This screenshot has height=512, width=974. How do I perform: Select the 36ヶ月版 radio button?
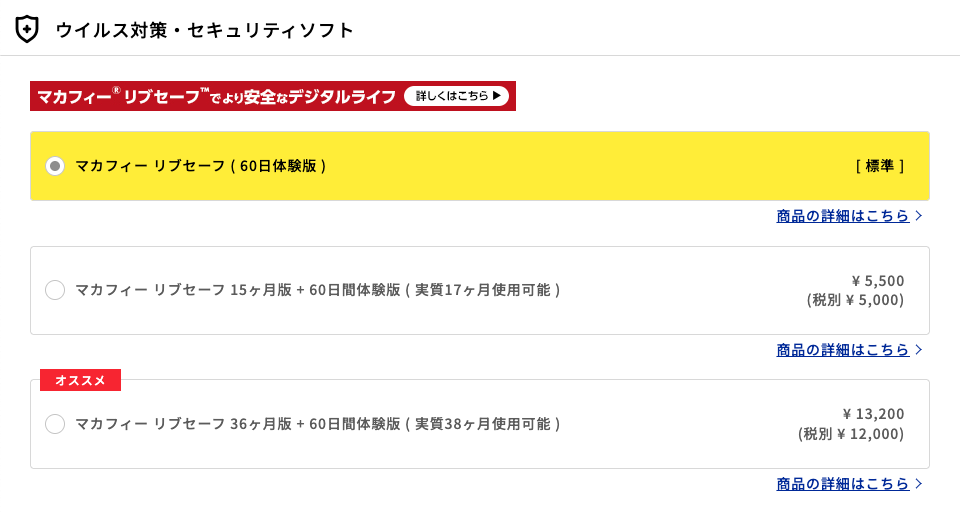pos(55,424)
